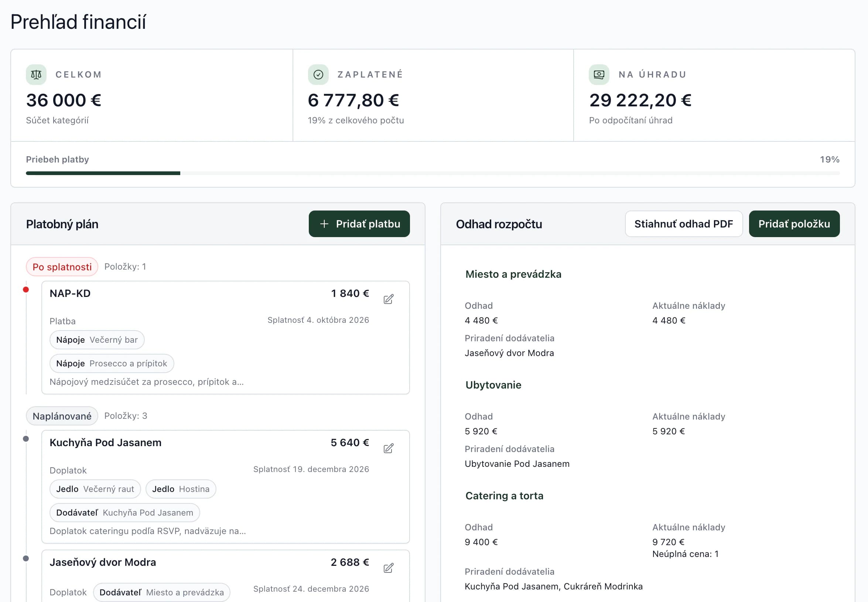Viewport: 868px width, 602px height.
Task: Edit the NAP-KD payment via pencil icon
Action: (x=389, y=299)
